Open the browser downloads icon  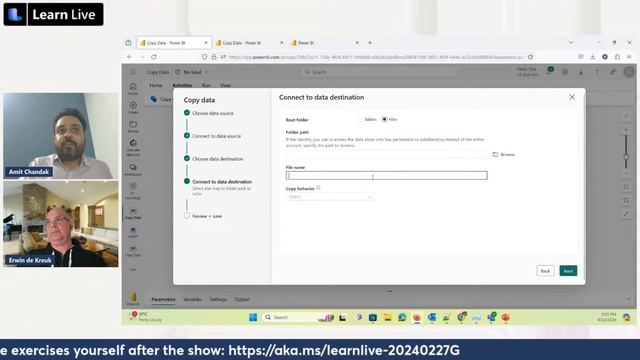(593, 57)
